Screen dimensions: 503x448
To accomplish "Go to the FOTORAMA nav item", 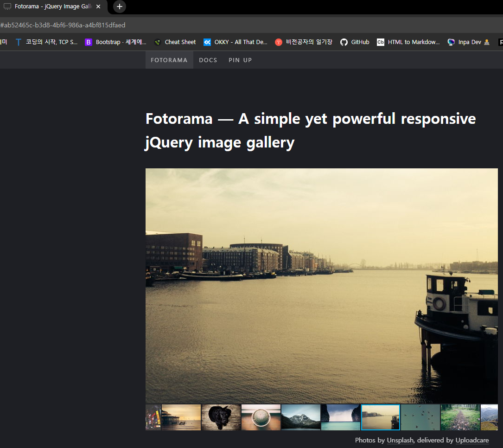I will (x=169, y=60).
